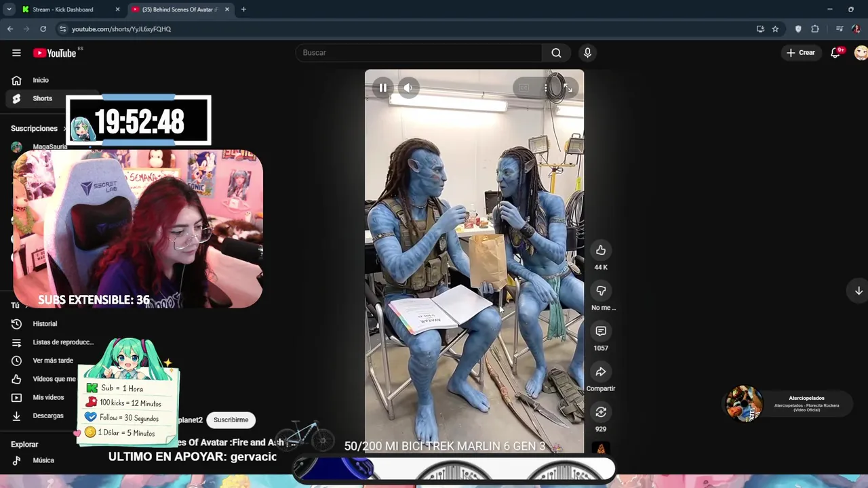Open the comments with 1057 count
The height and width of the screenshot is (488, 868).
pos(601,331)
